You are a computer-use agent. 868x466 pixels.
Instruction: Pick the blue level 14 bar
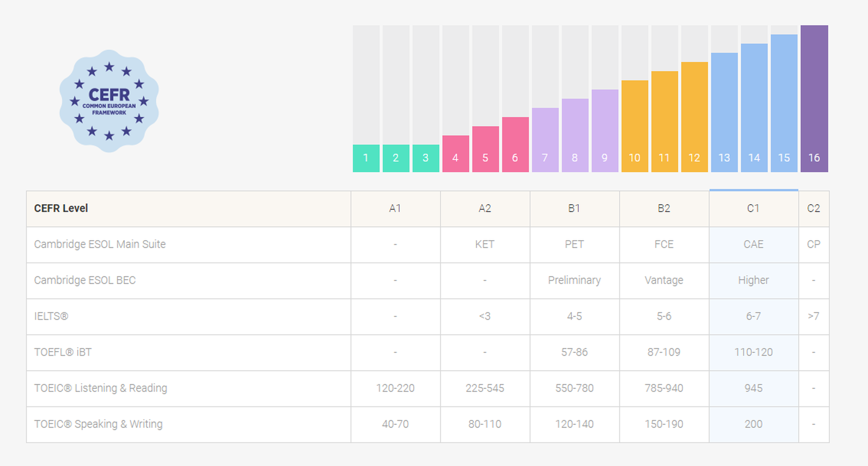click(754, 108)
